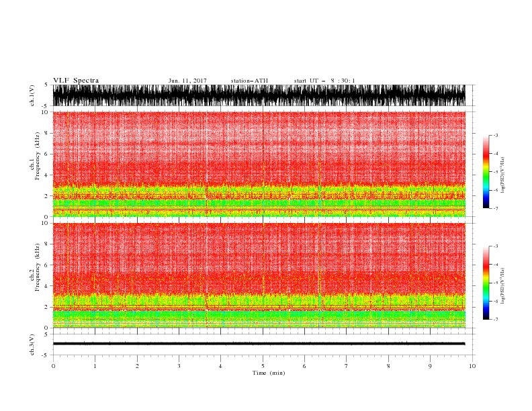Click the ch.2 spectrogram plot area

(259, 275)
